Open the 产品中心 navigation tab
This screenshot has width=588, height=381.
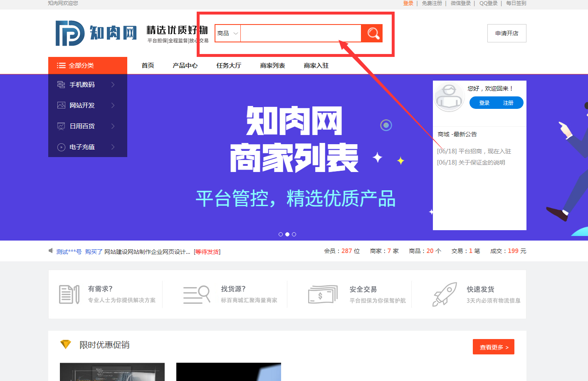[185, 66]
